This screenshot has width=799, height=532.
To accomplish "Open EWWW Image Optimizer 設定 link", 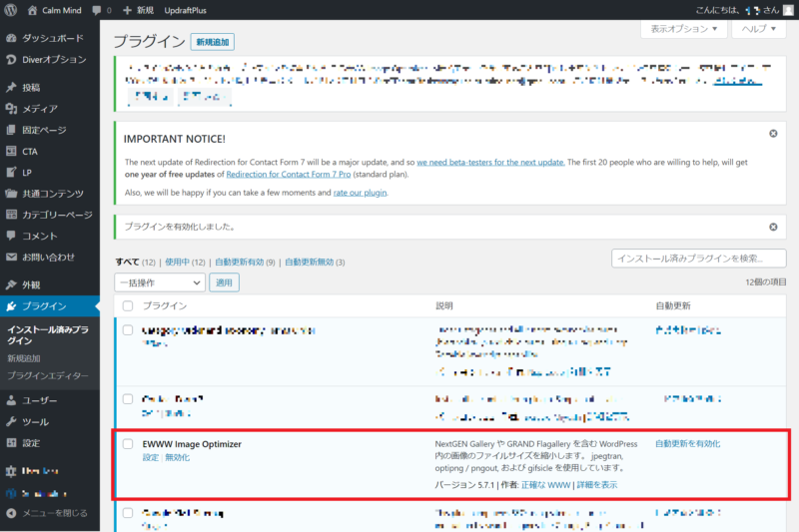I will click(151, 458).
